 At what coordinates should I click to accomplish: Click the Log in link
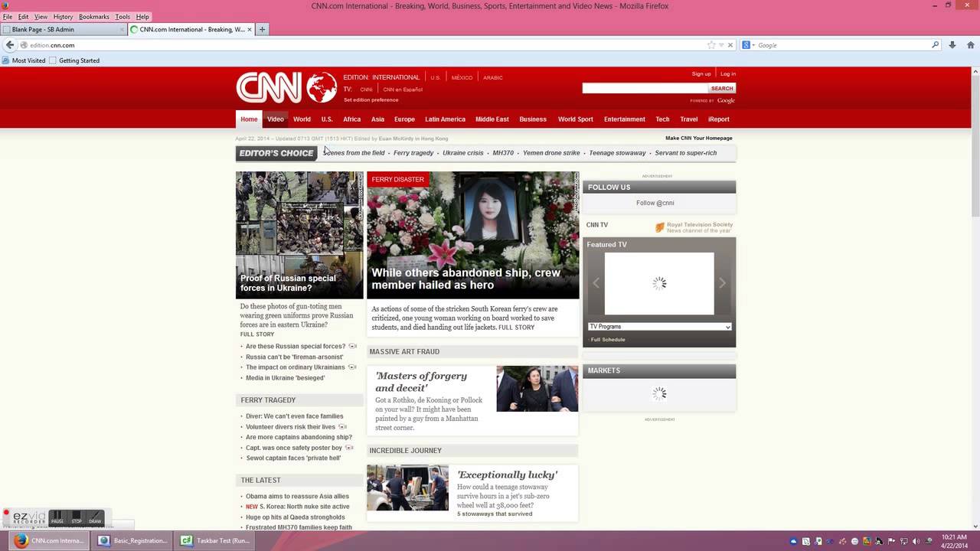(728, 74)
